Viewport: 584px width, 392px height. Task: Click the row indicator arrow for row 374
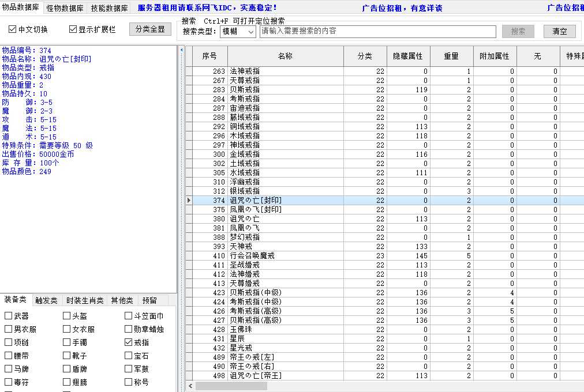click(189, 201)
